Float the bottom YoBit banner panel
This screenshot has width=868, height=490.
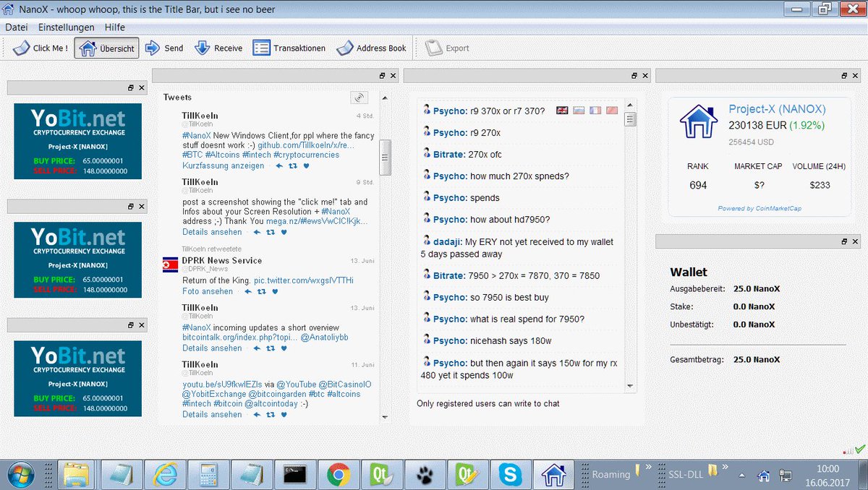coord(131,326)
